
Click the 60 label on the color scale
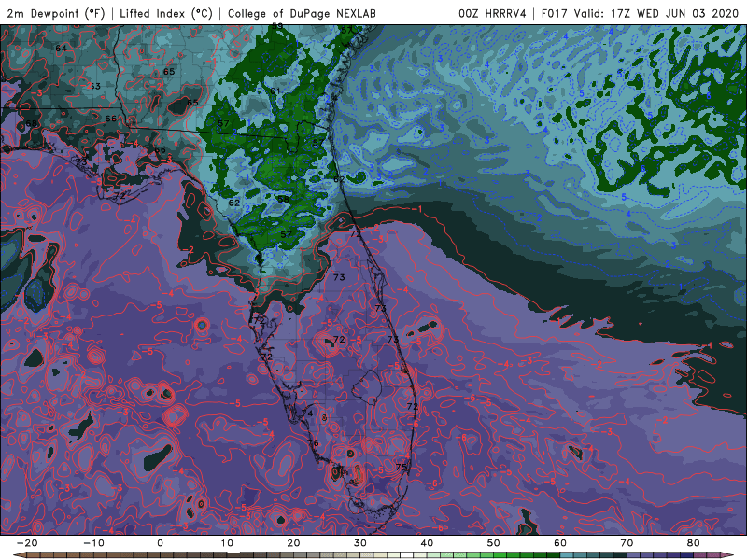pos(560,543)
